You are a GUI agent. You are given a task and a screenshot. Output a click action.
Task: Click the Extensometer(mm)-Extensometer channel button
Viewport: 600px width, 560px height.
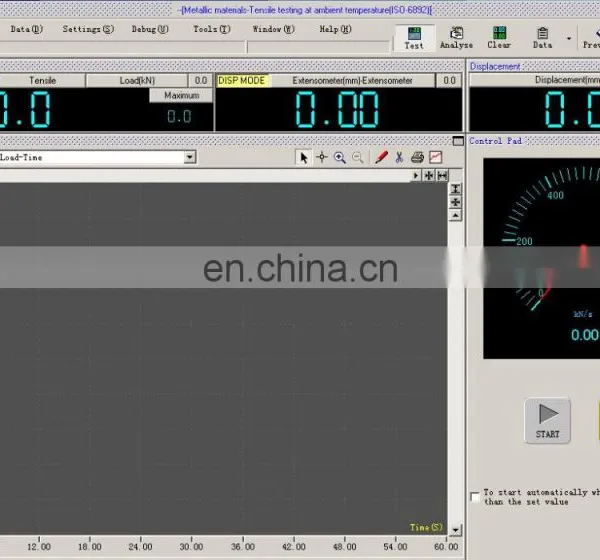tap(352, 80)
